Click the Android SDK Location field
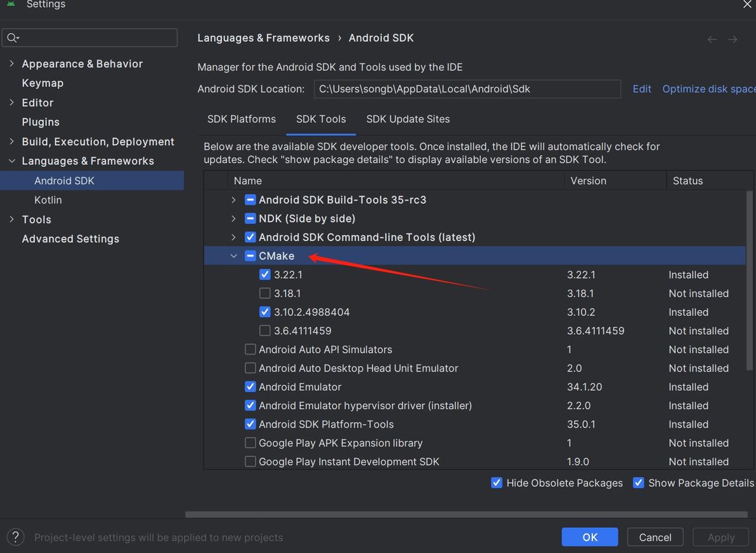The height and width of the screenshot is (553, 756). [467, 89]
